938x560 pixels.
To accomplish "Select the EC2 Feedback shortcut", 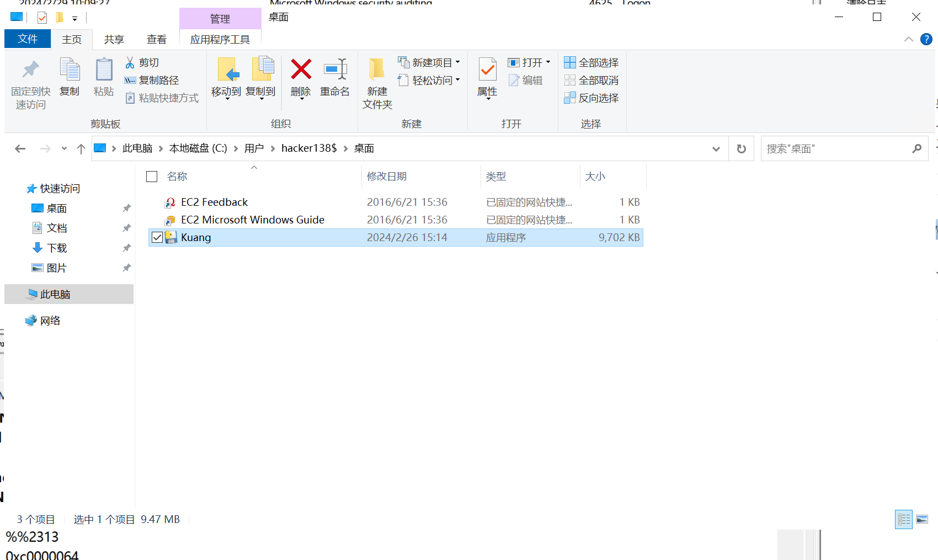I will pos(396,202).
